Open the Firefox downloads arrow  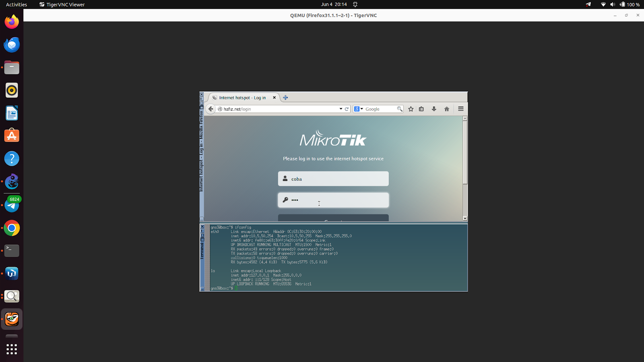click(434, 109)
